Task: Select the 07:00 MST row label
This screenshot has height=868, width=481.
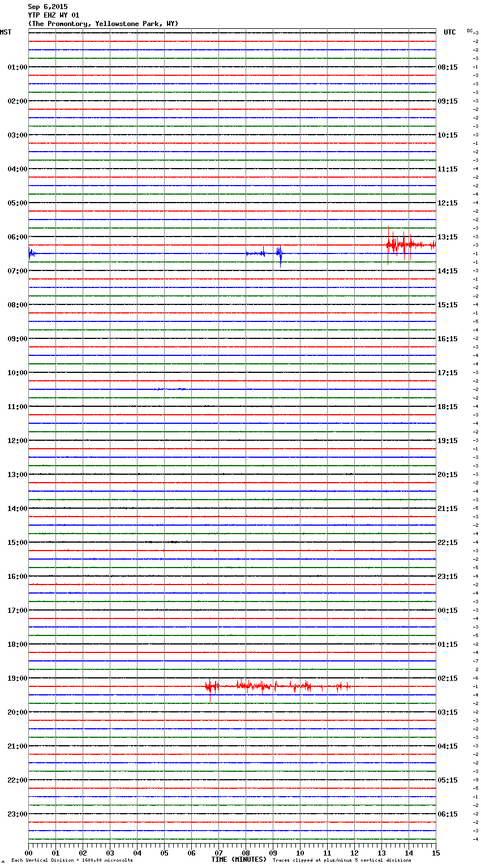Action: pyautogui.click(x=17, y=271)
